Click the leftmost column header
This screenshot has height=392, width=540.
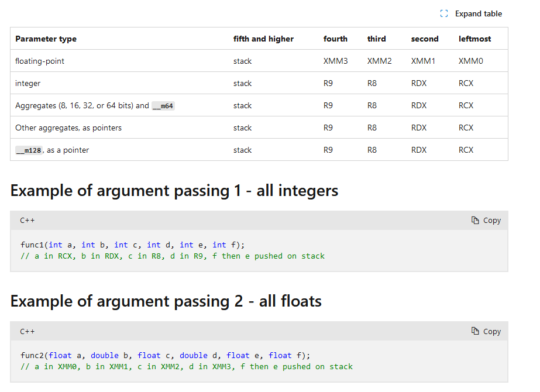pyautogui.click(x=474, y=39)
